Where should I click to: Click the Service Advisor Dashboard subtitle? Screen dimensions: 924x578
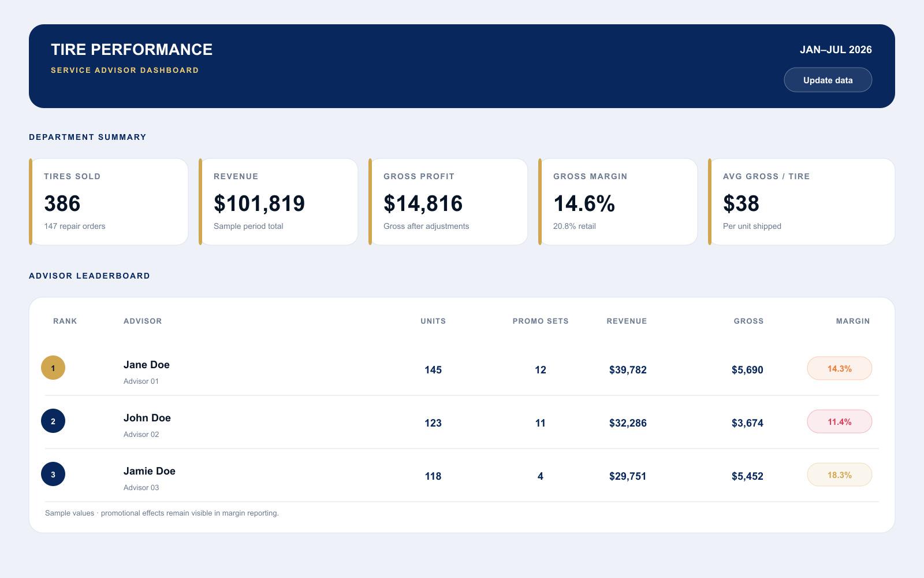pyautogui.click(x=125, y=70)
